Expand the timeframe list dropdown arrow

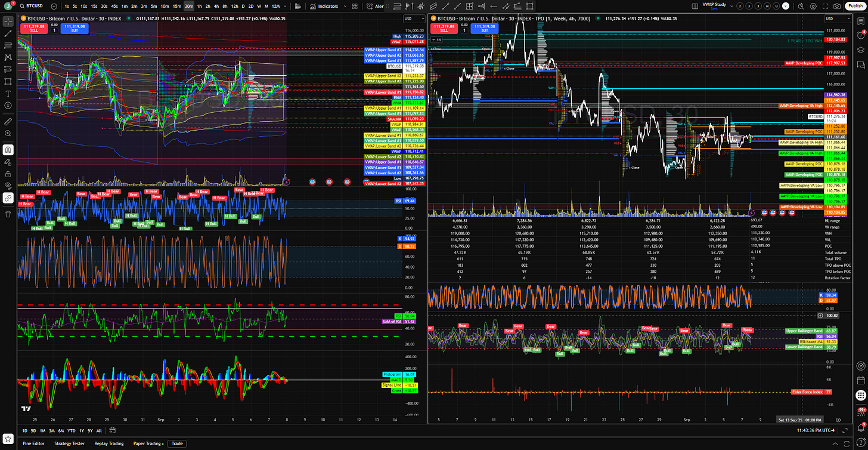286,6
